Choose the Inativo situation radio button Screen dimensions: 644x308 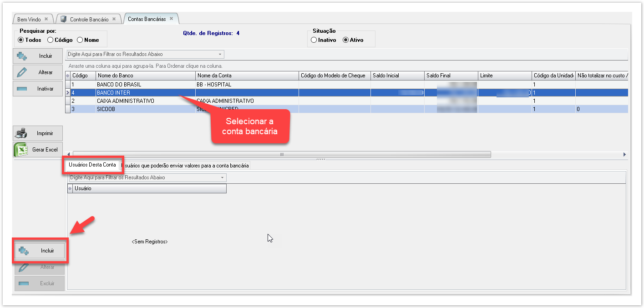pos(314,40)
